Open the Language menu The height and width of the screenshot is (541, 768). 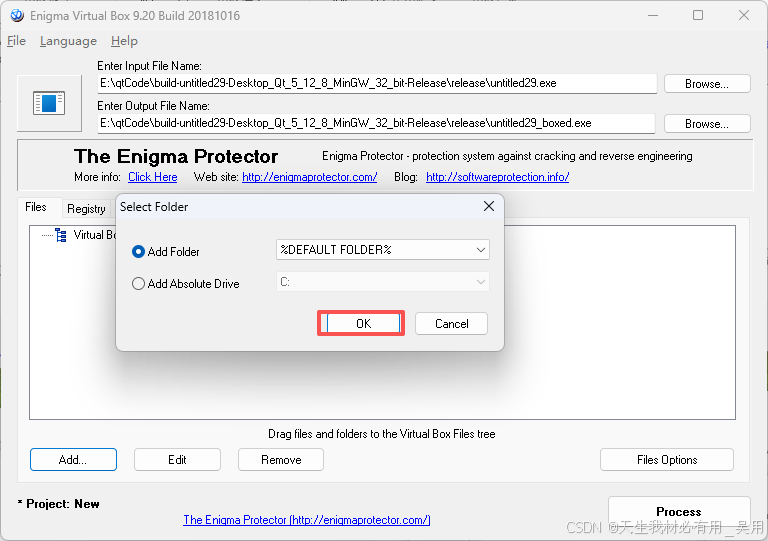[68, 41]
